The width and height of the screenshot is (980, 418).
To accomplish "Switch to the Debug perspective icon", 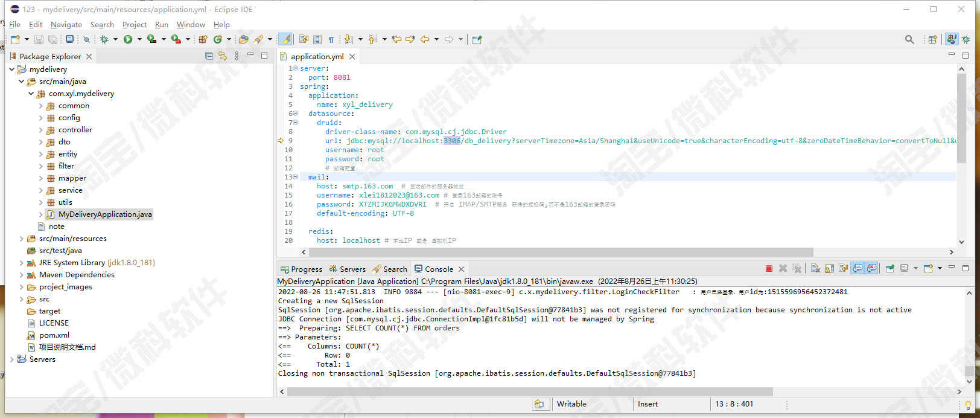I will 966,39.
